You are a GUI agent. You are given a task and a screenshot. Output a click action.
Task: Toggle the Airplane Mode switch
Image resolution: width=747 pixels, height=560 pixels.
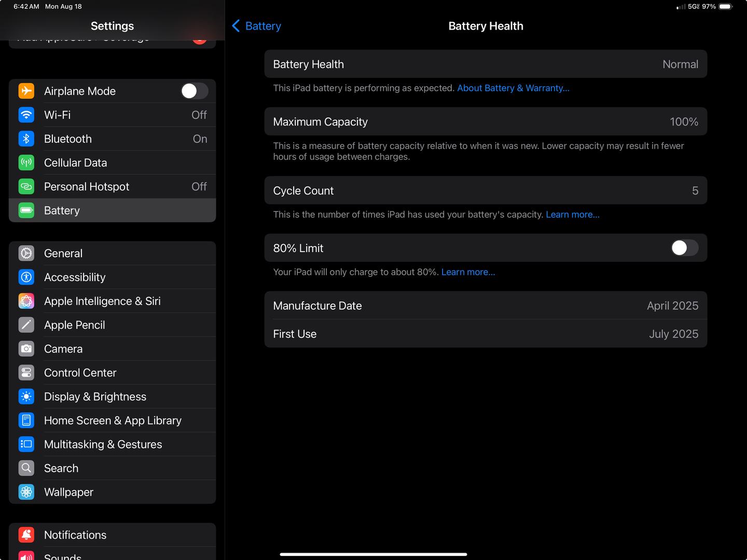pos(195,91)
